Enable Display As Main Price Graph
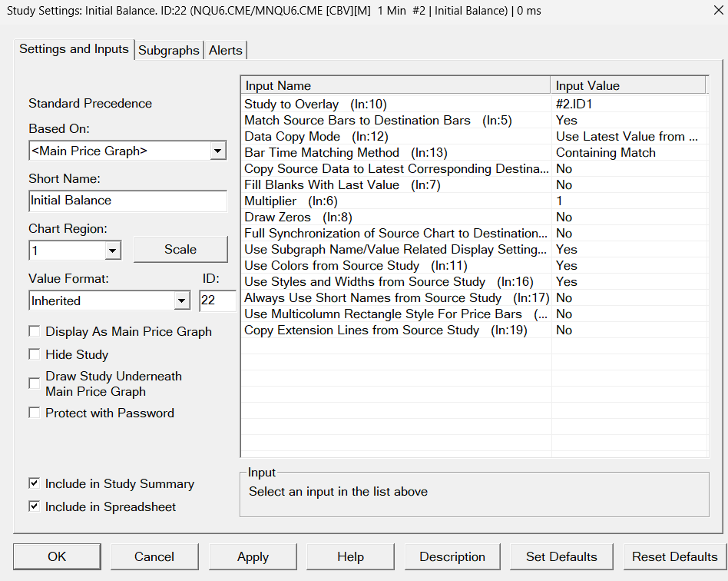Viewport: 728px width, 581px height. pyautogui.click(x=35, y=331)
